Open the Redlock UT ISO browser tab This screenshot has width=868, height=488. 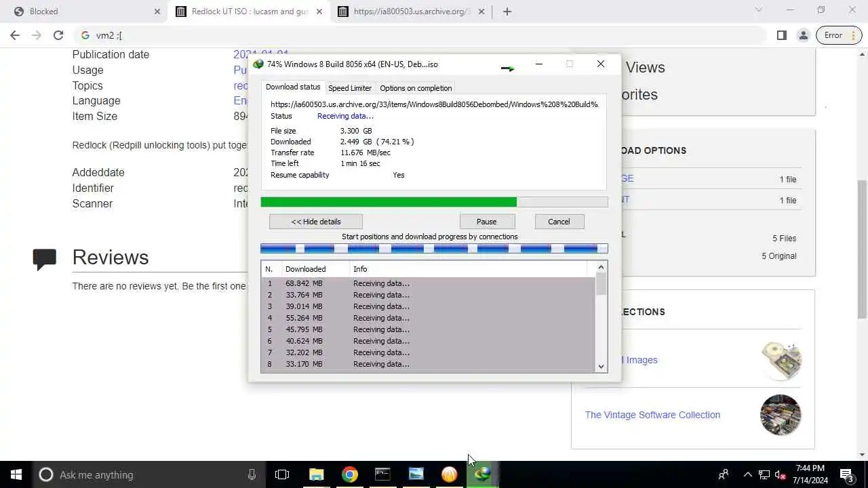(250, 12)
